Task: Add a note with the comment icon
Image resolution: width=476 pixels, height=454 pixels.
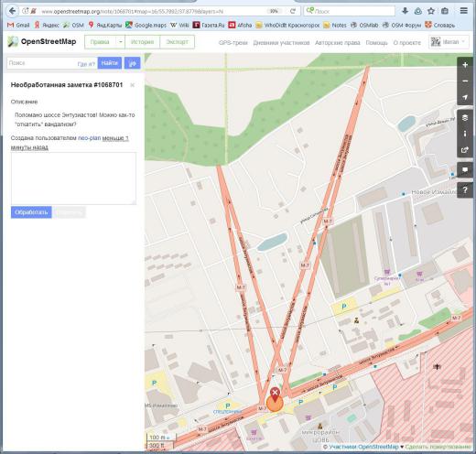Action: click(465, 170)
